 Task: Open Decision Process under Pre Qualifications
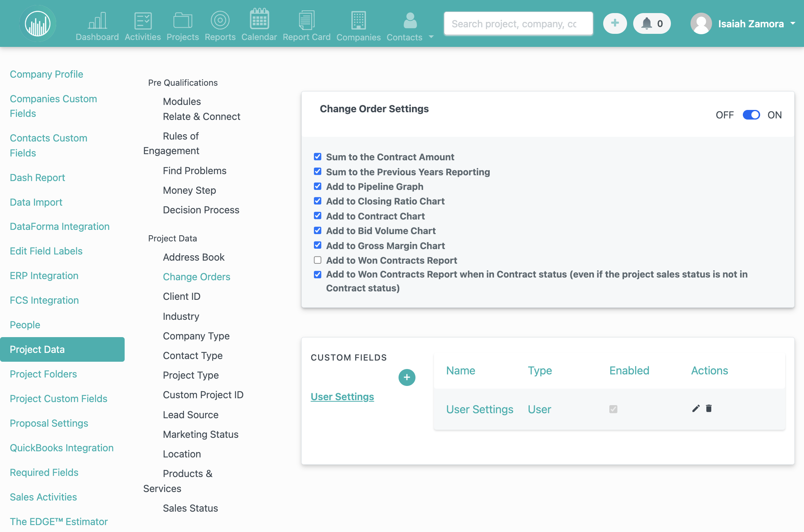pyautogui.click(x=201, y=210)
